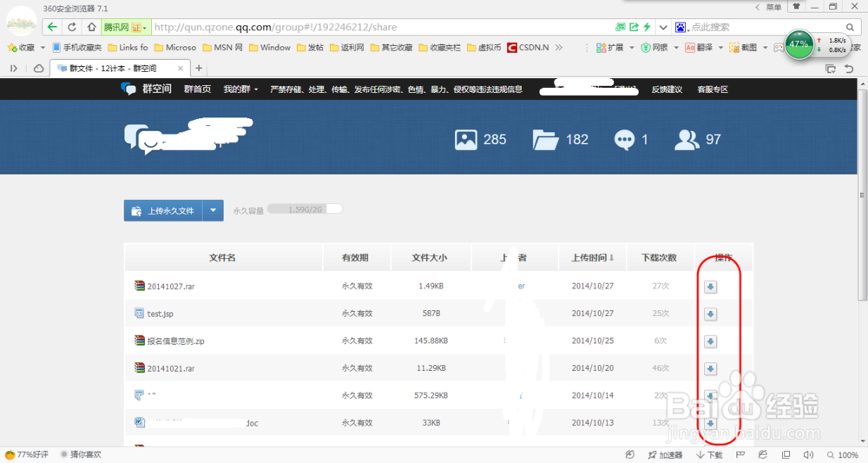This screenshot has width=868, height=463.
Task: Go to 群首页 in navigation
Action: click(198, 89)
